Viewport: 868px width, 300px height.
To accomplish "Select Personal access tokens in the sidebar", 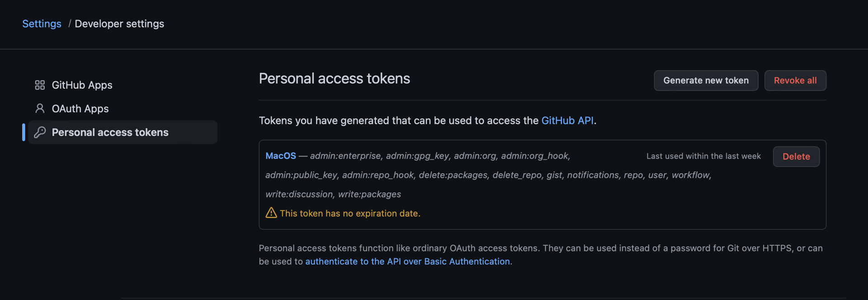I will tap(123, 132).
